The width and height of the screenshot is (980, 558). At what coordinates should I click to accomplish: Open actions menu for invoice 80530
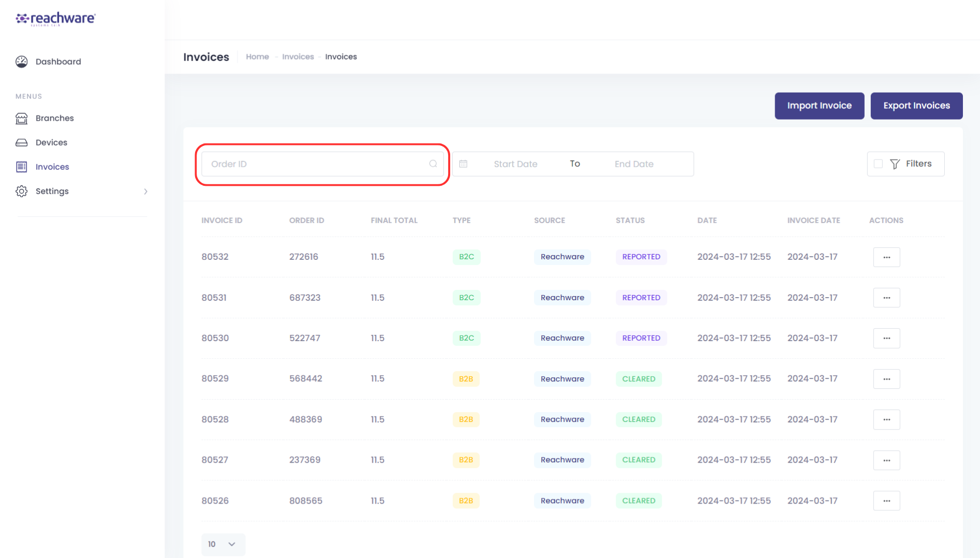click(886, 338)
